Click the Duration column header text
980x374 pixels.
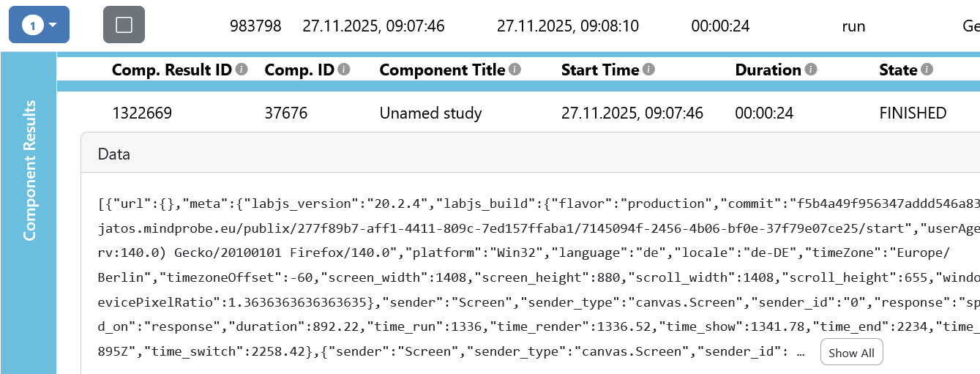tap(768, 70)
